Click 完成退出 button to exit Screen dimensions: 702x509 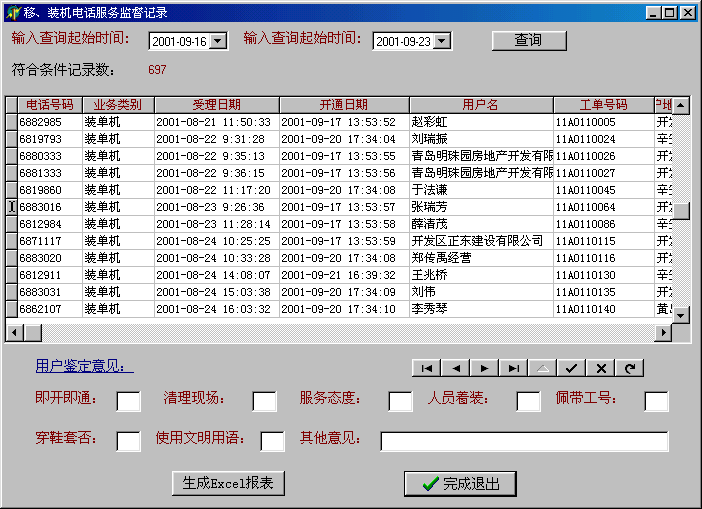pos(460,484)
